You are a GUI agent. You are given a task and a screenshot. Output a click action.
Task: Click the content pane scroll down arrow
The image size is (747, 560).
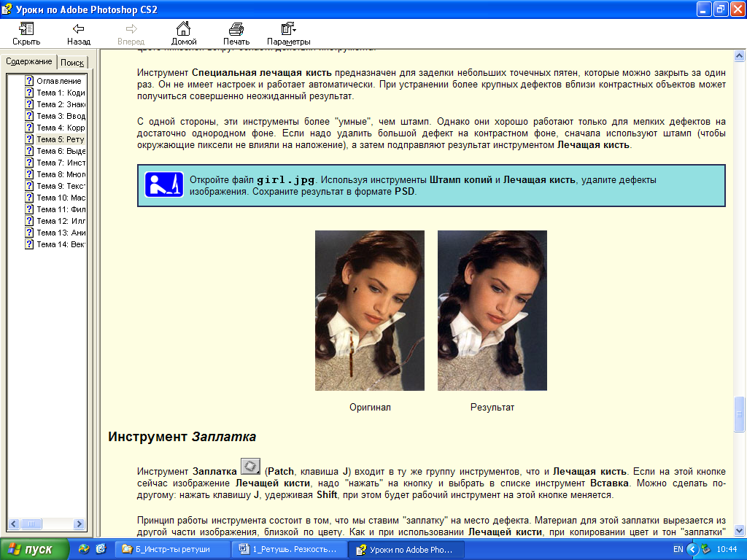740,530
